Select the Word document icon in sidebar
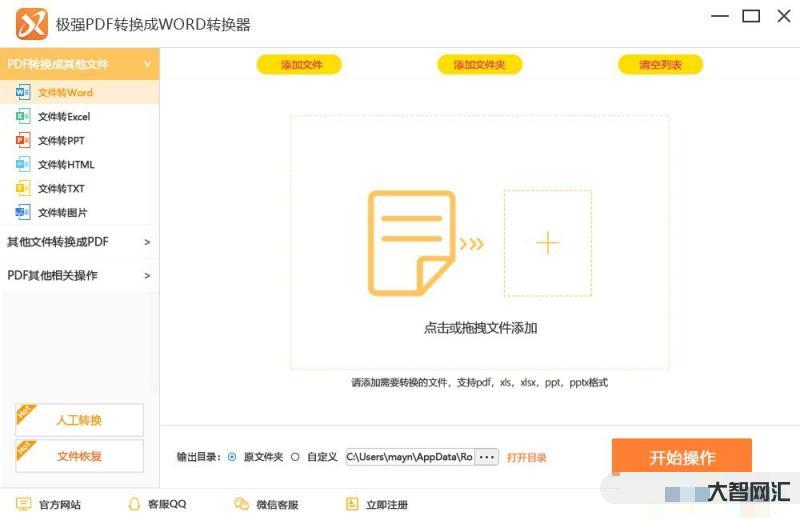This screenshot has height=520, width=800. (x=23, y=92)
